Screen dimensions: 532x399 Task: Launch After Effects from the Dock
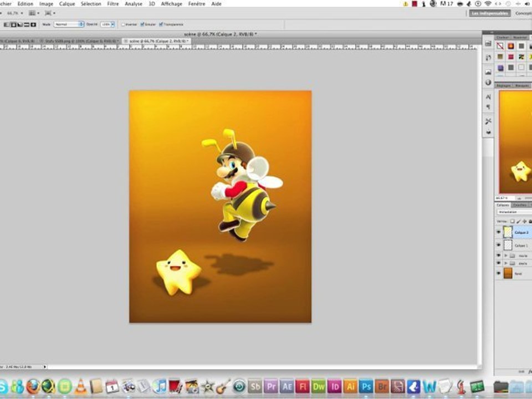287,386
